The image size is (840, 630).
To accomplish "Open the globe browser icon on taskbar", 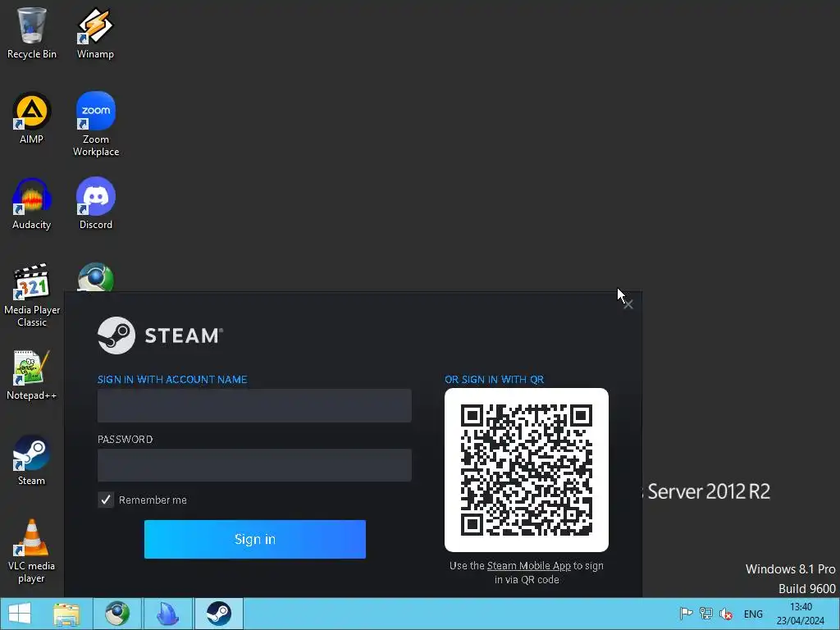I will 116,614.
